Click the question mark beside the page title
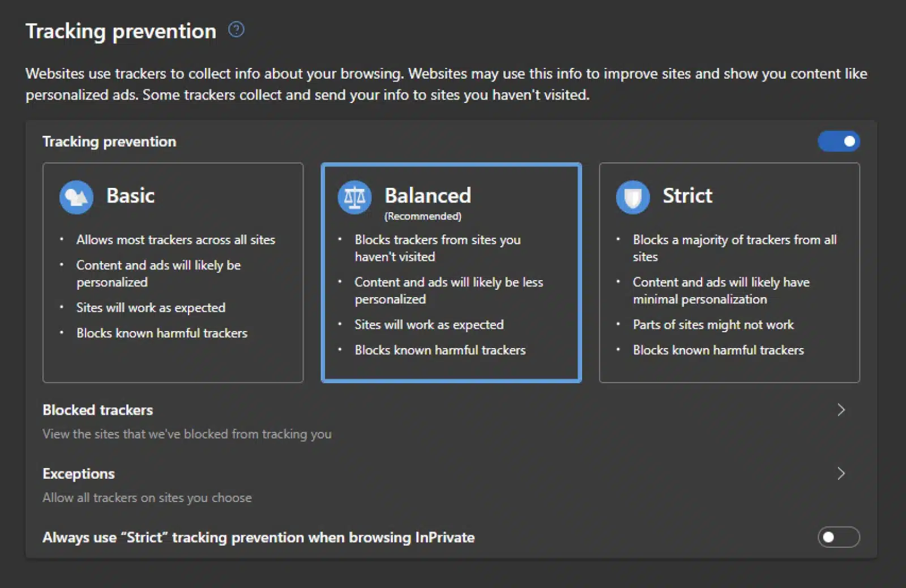906x588 pixels. coord(237,29)
